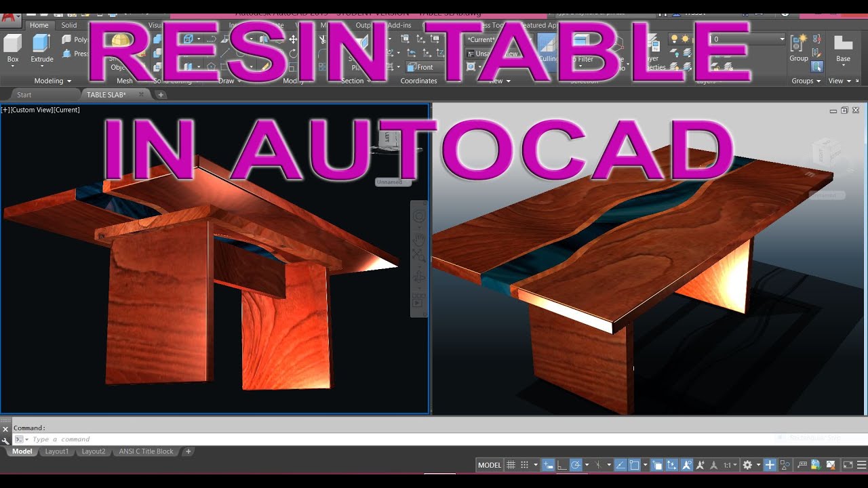
Task: Open the Front UCS dropdown
Action: coord(425,67)
